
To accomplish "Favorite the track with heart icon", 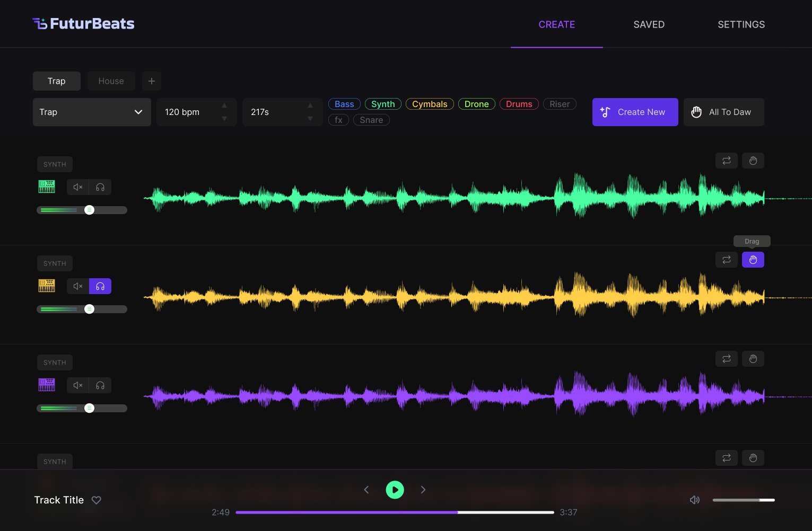I will point(97,500).
